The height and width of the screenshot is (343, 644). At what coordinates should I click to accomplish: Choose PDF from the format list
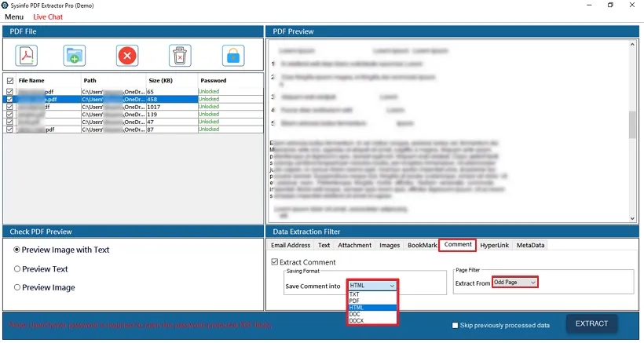coord(372,301)
